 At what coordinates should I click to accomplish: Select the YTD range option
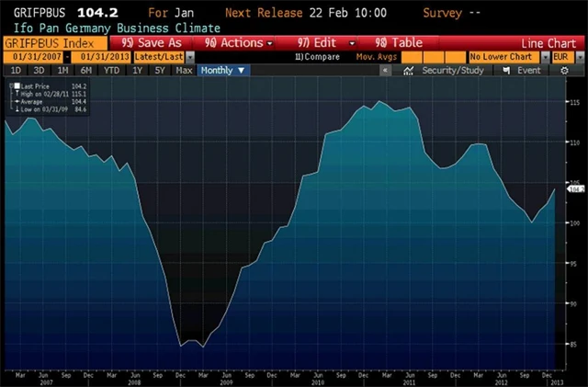[x=111, y=70]
